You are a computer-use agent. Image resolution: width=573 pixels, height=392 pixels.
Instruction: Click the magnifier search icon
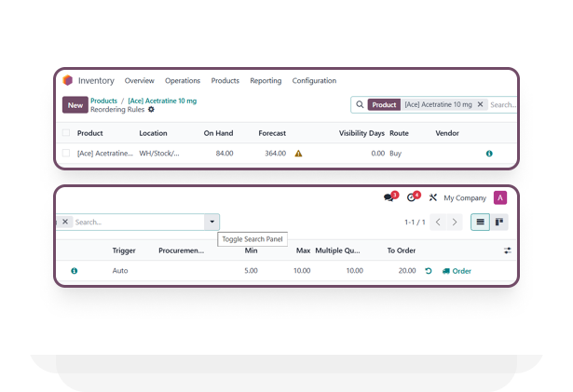click(360, 104)
